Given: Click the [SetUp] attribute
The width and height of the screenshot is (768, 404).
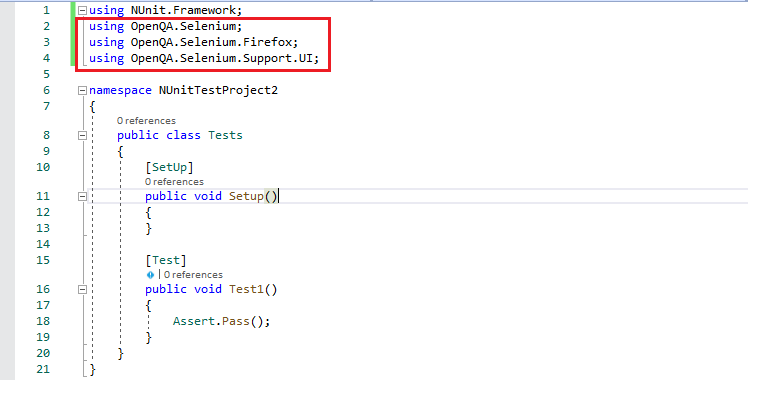Looking at the screenshot, I should (169, 166).
